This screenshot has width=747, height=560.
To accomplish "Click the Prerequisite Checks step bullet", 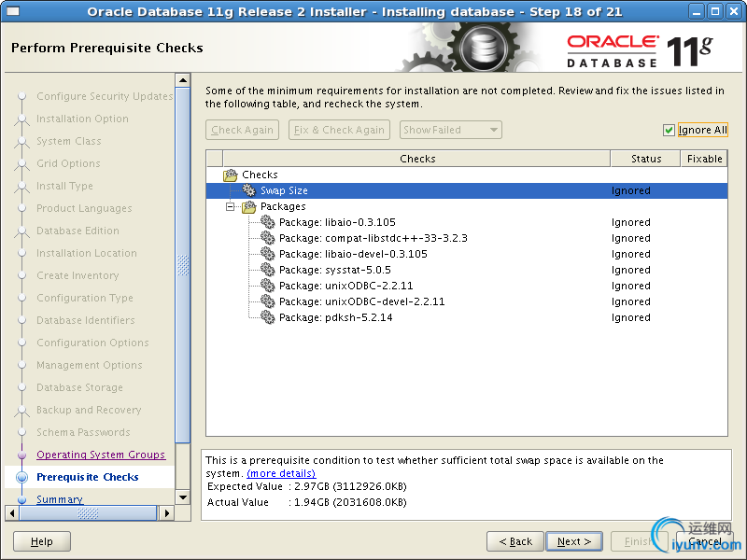I will 21,477.
